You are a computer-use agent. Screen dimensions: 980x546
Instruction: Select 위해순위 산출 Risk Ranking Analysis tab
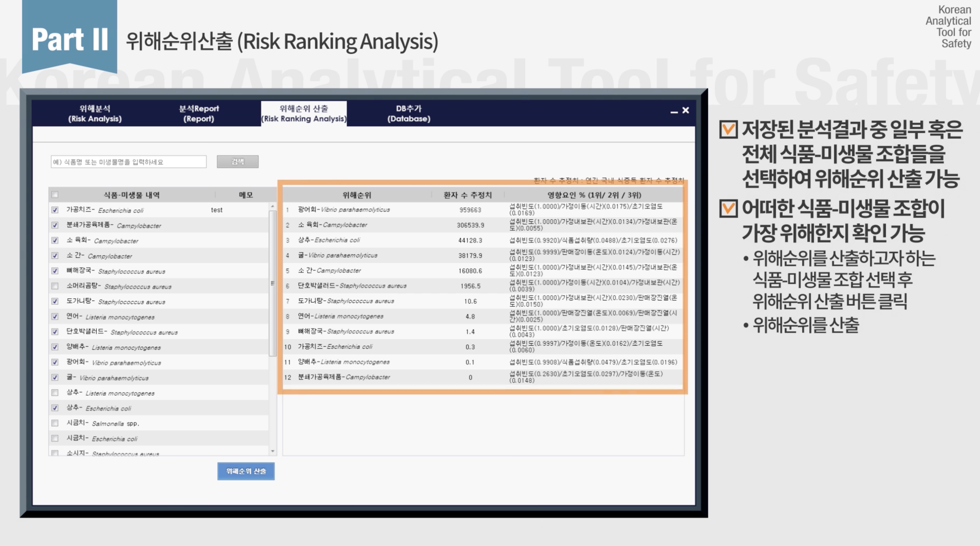[x=304, y=113]
